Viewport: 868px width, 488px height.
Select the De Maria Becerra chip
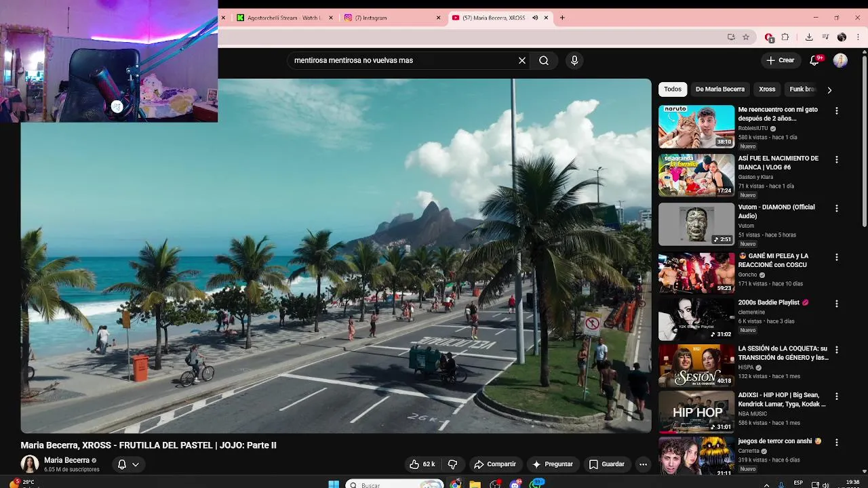720,89
